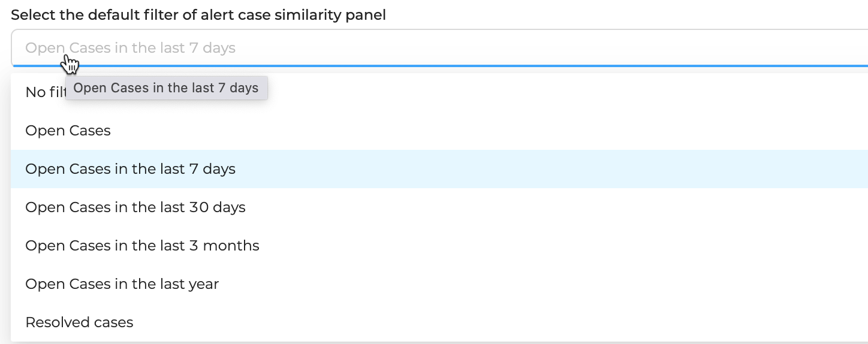Focus the filter search input placeholder text
868x344 pixels.
(x=131, y=48)
